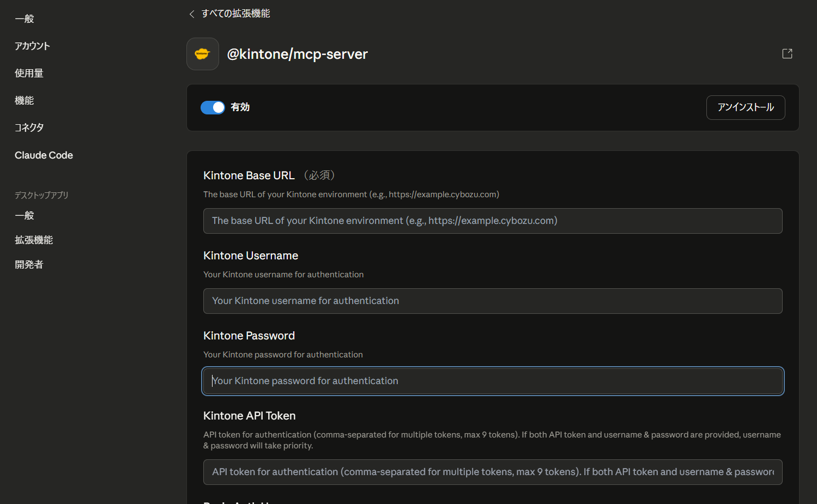Open the アカウント settings section

(32, 46)
